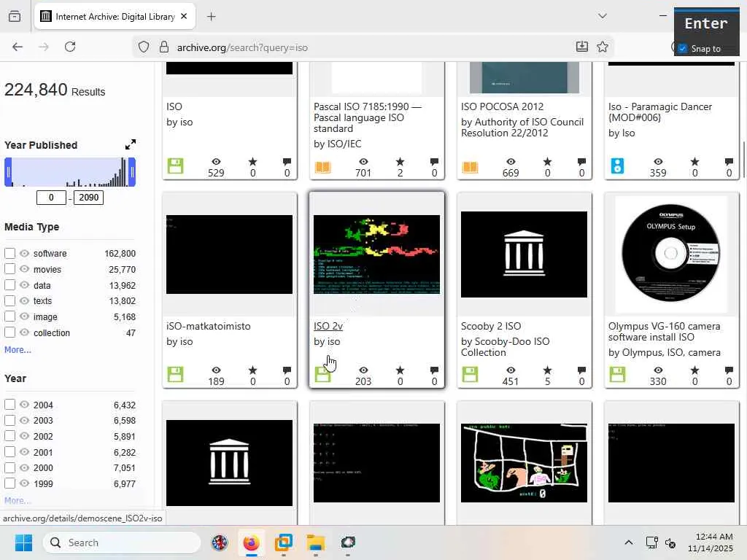This screenshot has width=747, height=560.
Task: Open the iSO-matkatoimisto item title
Action: click(x=208, y=326)
